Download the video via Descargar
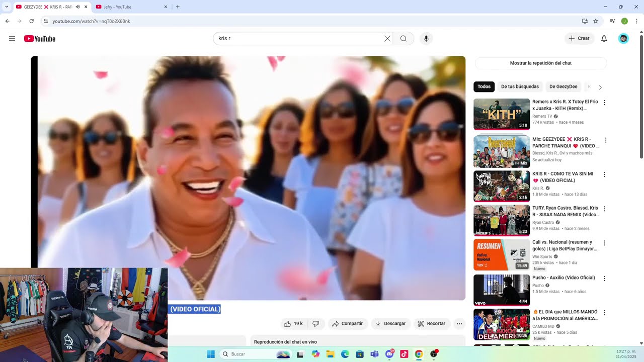The image size is (644, 362). 390,324
